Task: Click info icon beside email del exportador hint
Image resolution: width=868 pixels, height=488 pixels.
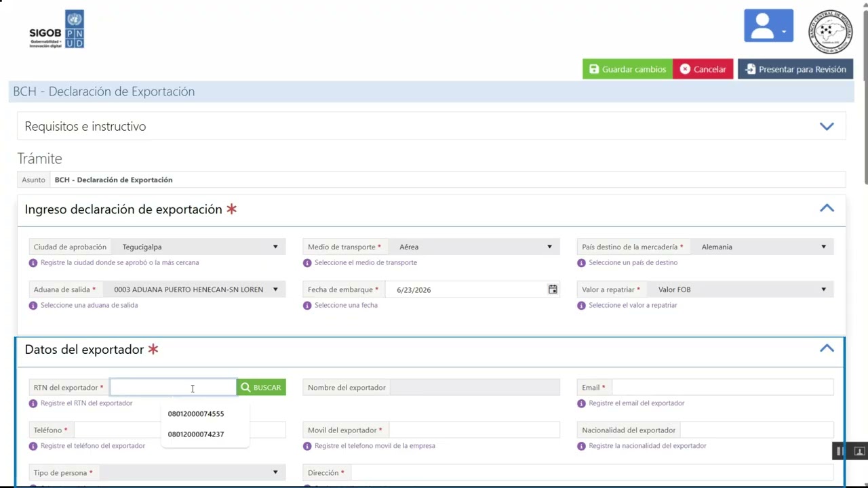Action: coord(581,403)
